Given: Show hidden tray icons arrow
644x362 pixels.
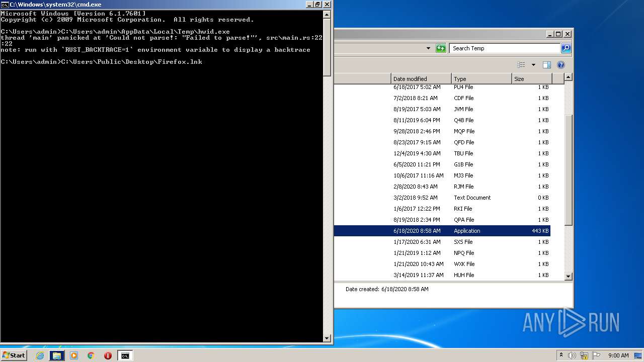Looking at the screenshot, I should [x=561, y=355].
